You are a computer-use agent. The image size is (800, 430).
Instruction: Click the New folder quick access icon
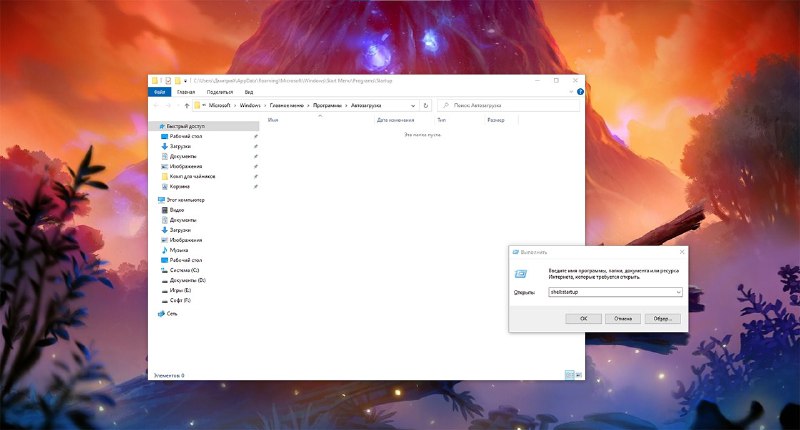coord(177,81)
